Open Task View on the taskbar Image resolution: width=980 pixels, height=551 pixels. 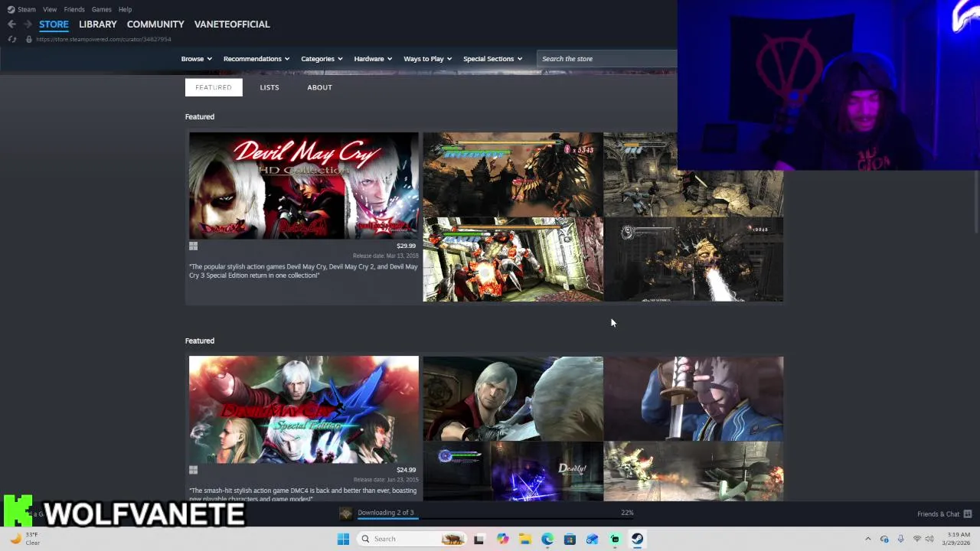coord(479,539)
